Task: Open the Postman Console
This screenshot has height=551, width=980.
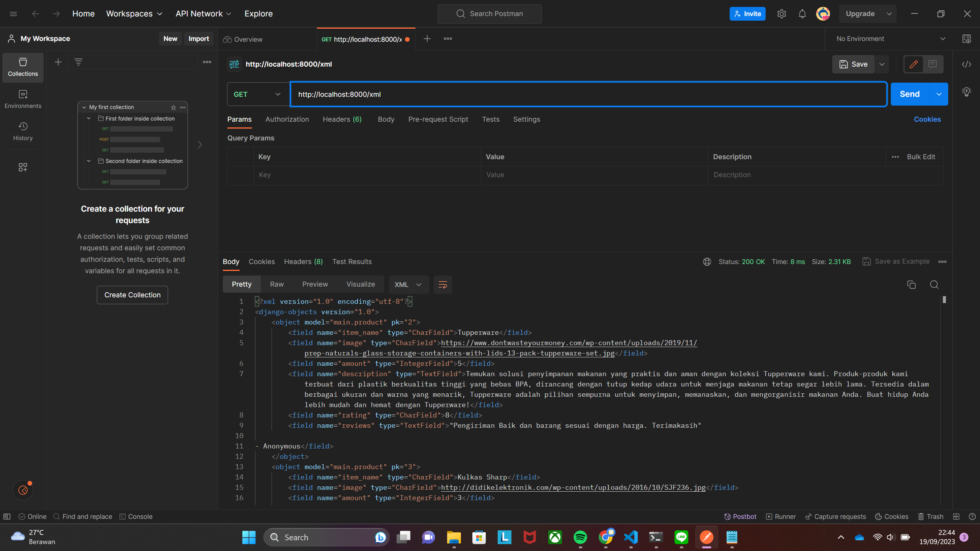Action: [x=136, y=516]
